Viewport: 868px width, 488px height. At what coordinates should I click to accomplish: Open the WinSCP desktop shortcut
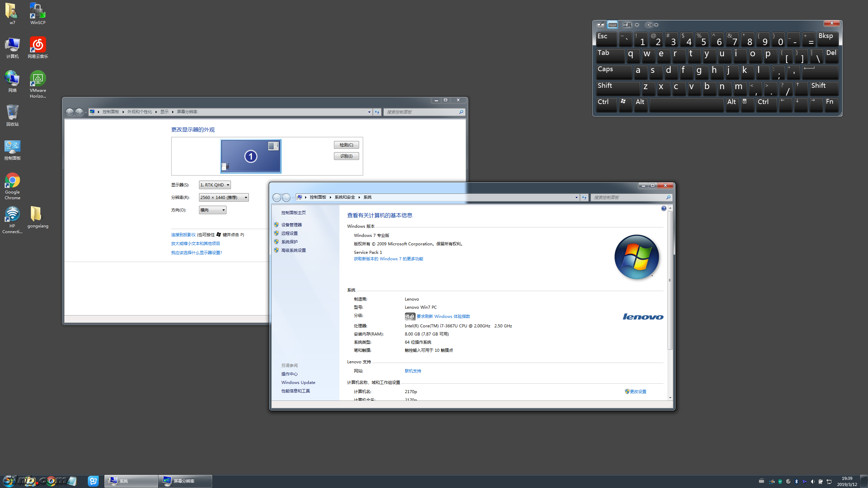[x=38, y=12]
